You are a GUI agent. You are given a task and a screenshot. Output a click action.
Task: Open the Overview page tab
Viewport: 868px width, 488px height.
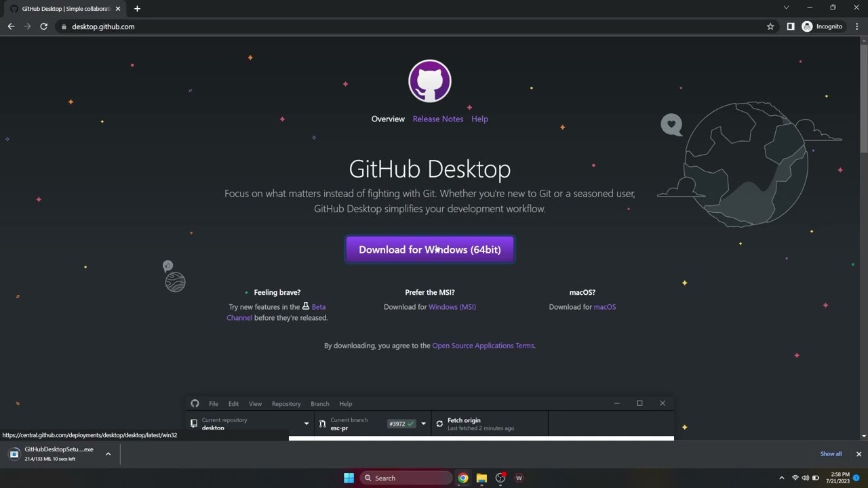coord(388,119)
